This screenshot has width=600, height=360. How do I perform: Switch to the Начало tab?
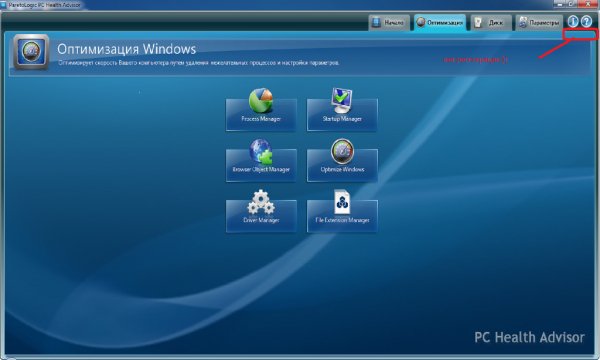389,23
